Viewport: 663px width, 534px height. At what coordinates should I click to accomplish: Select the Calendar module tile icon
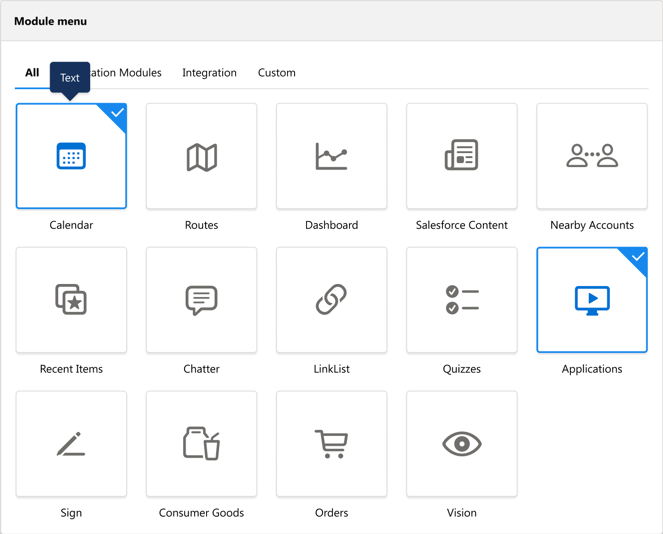tap(71, 156)
